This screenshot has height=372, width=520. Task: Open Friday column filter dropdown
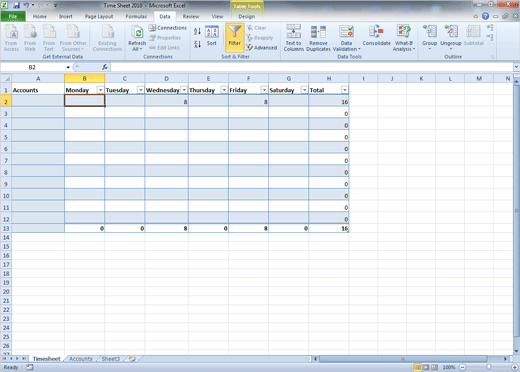click(x=264, y=90)
